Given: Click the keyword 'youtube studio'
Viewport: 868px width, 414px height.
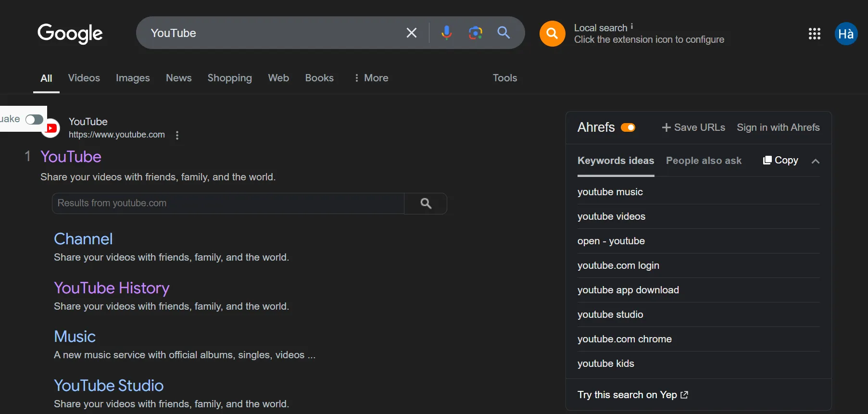Looking at the screenshot, I should (610, 314).
